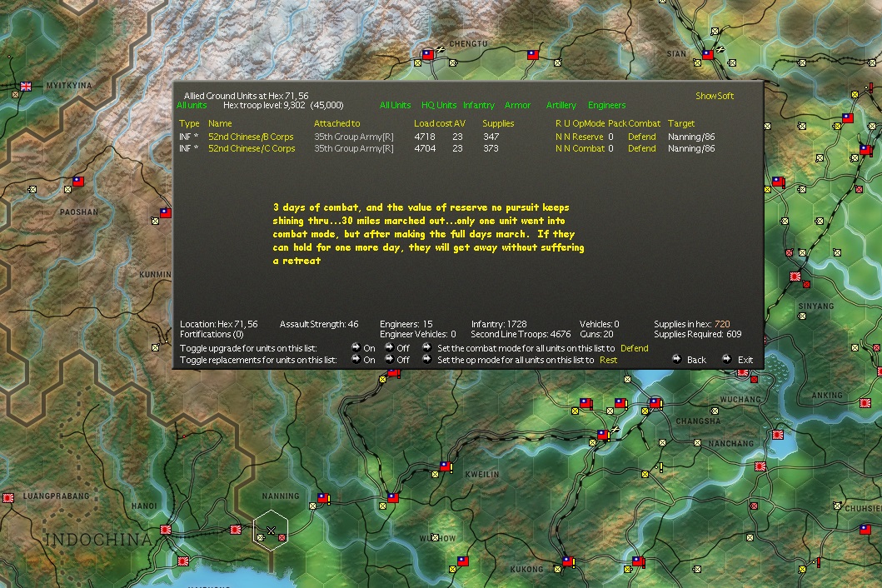Toggle Combat OpMode of 52nd Chinese/C Corps

tap(588, 148)
